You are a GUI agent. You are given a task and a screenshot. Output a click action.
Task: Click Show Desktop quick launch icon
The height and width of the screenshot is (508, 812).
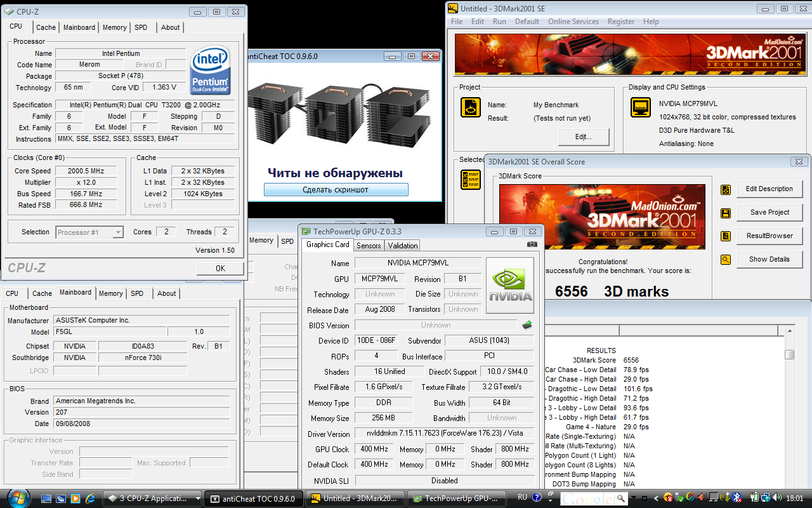pyautogui.click(x=46, y=498)
